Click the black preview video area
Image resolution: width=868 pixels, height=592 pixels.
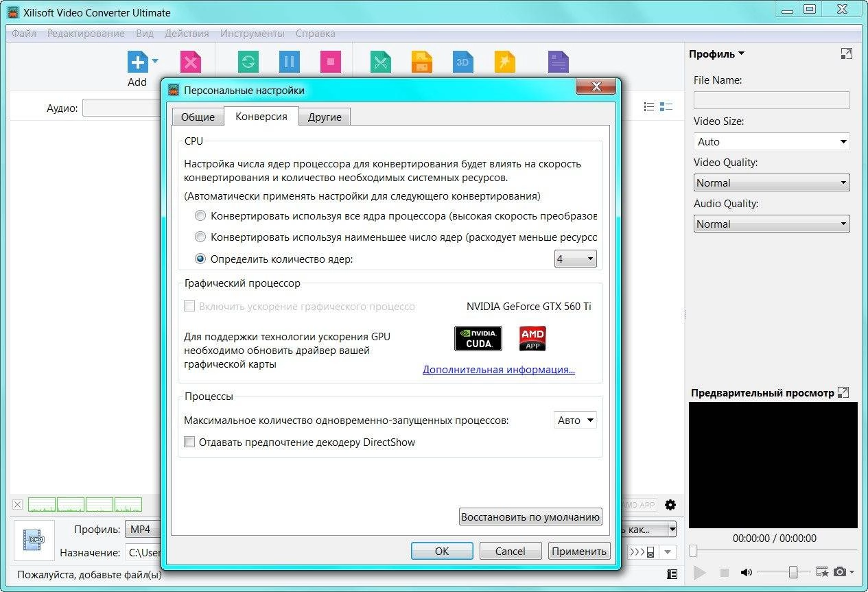(x=773, y=465)
